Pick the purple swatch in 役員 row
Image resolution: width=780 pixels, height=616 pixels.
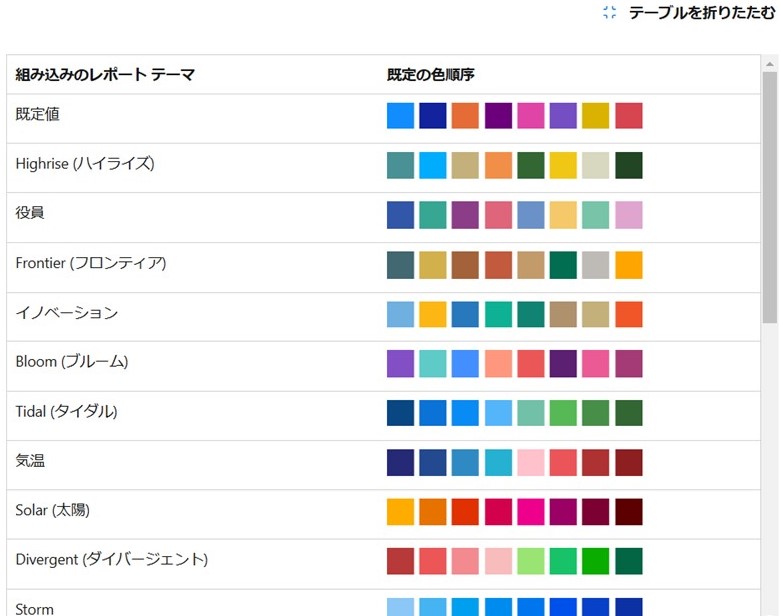465,215
